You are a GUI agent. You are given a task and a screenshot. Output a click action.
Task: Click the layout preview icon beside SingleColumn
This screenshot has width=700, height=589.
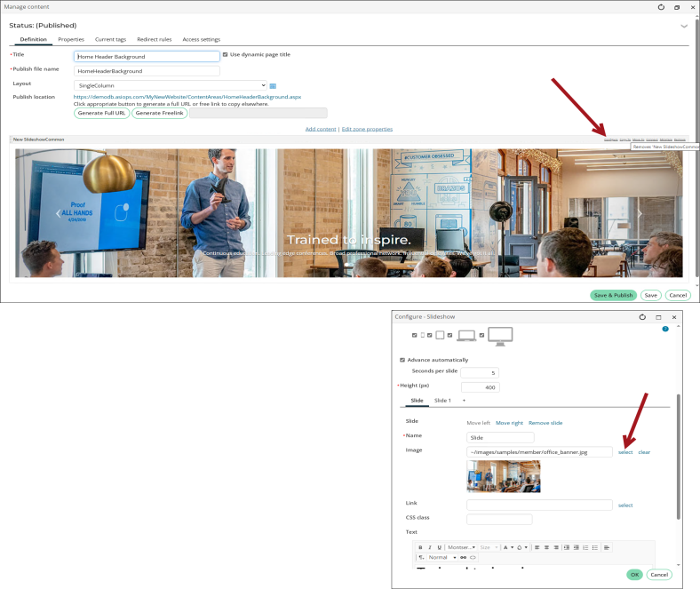click(273, 86)
